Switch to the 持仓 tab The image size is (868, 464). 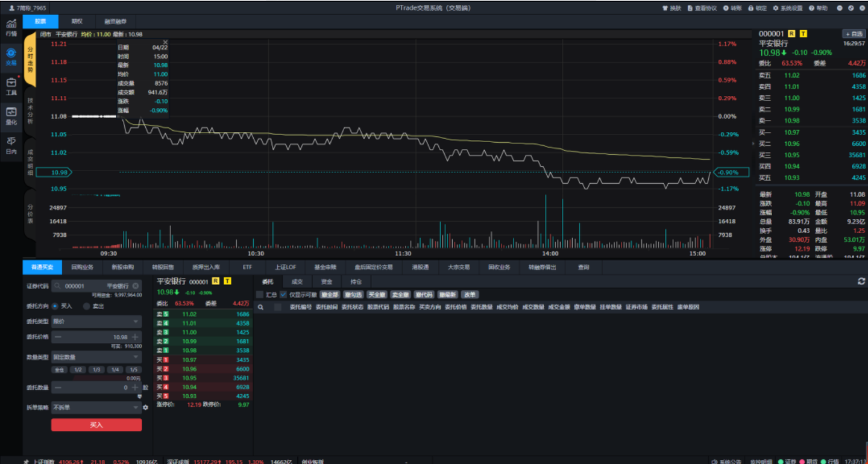pyautogui.click(x=356, y=281)
